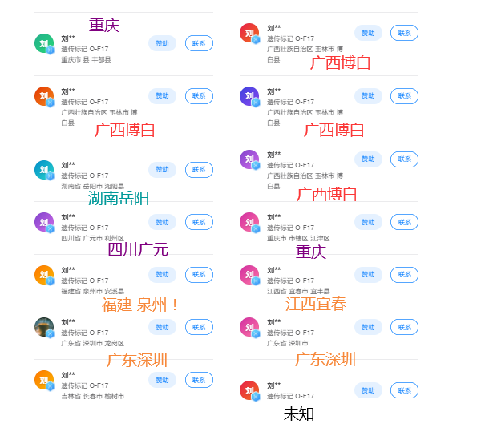The image size is (481, 448).
Task: Click 赞助 for the 广东省 深圳市 龙岗区 user
Action: (162, 327)
